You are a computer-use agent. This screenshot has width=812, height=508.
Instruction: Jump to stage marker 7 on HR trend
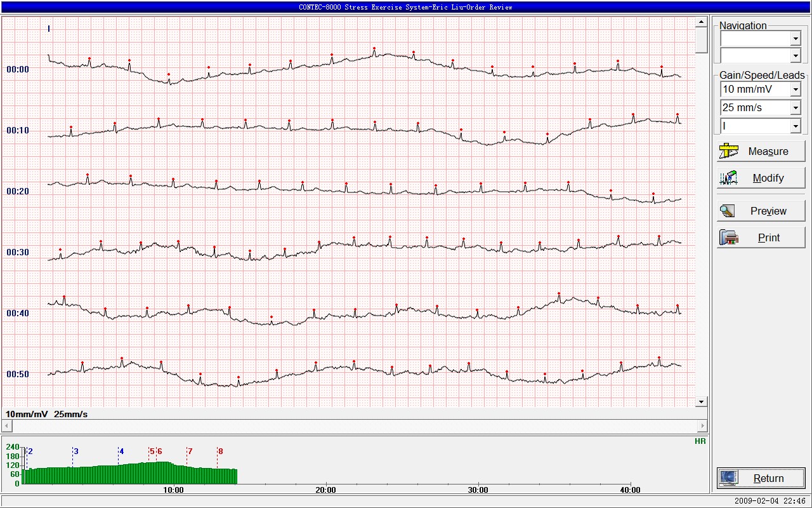pos(190,451)
